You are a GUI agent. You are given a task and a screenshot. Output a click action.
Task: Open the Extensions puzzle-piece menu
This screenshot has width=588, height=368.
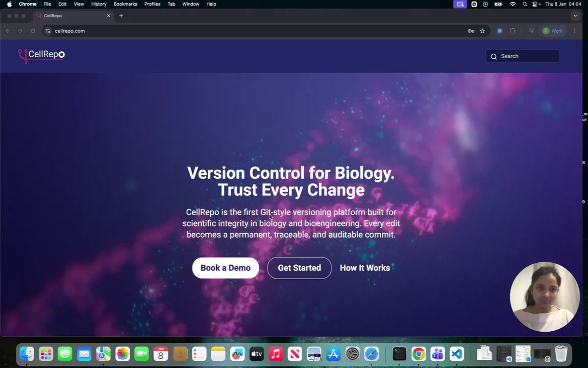pos(512,31)
